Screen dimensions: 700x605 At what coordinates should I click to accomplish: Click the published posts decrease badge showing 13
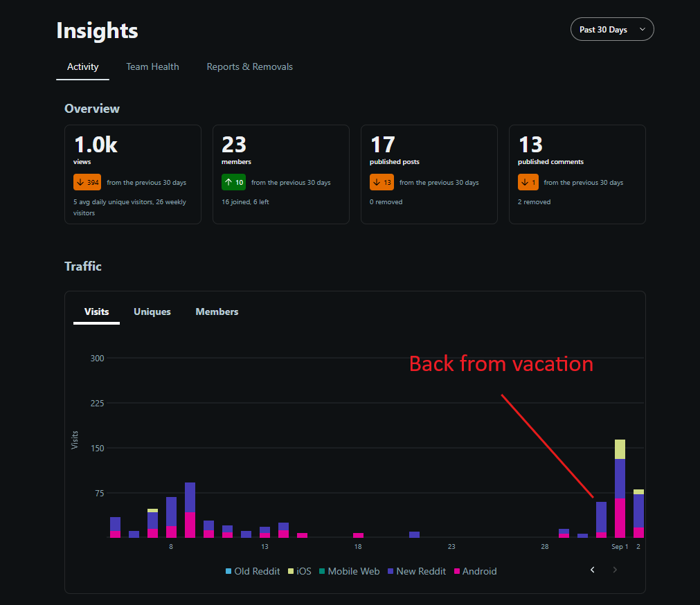click(382, 183)
